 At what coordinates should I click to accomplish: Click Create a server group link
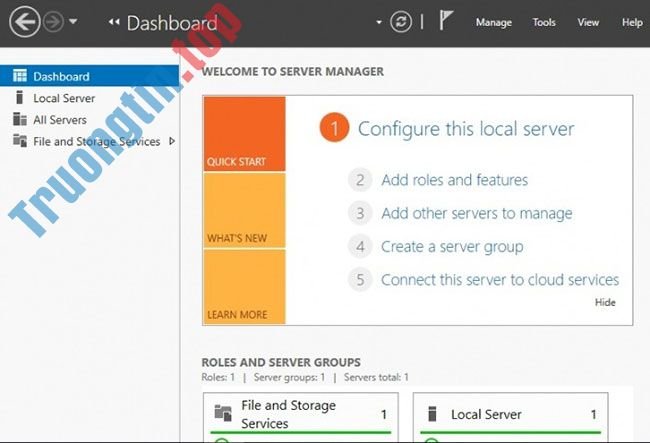452,247
